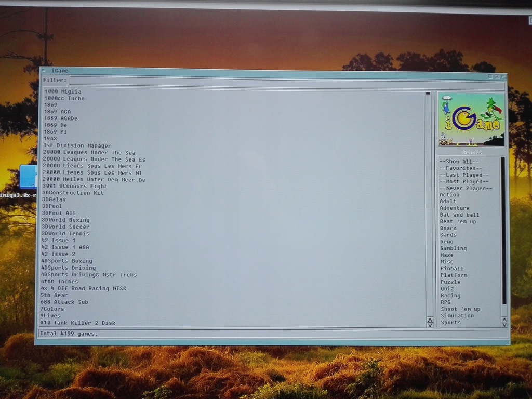Choose the Puzzle genre
This screenshot has height=399, width=532.
tap(450, 282)
